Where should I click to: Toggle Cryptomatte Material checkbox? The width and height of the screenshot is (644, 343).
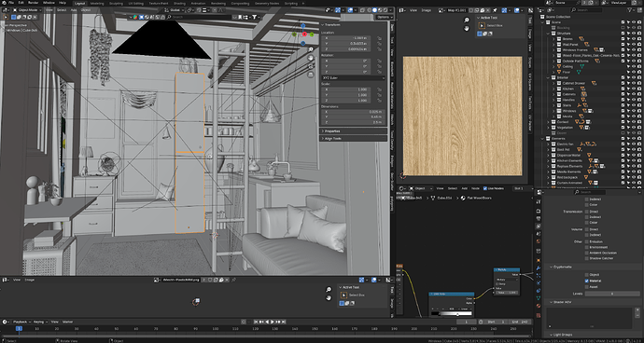586,281
